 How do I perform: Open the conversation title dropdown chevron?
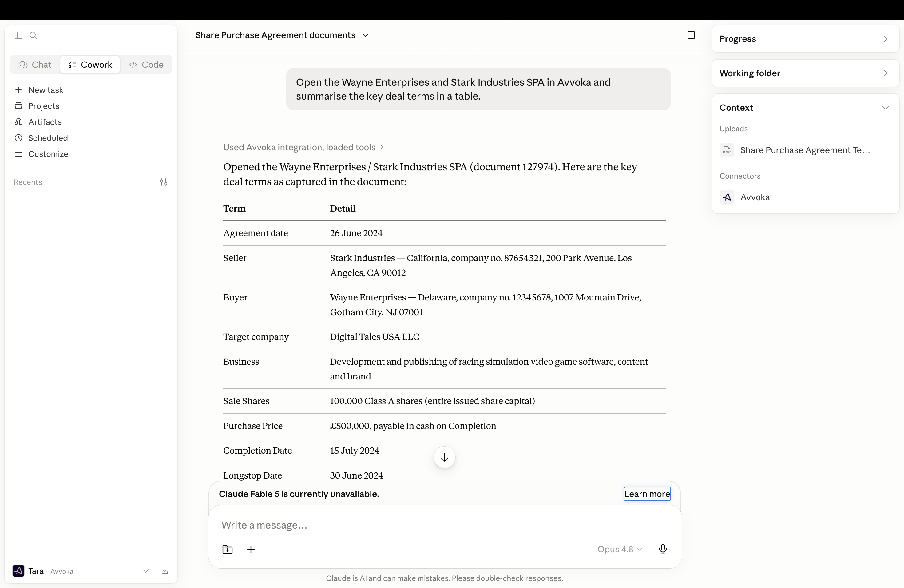[x=365, y=35]
